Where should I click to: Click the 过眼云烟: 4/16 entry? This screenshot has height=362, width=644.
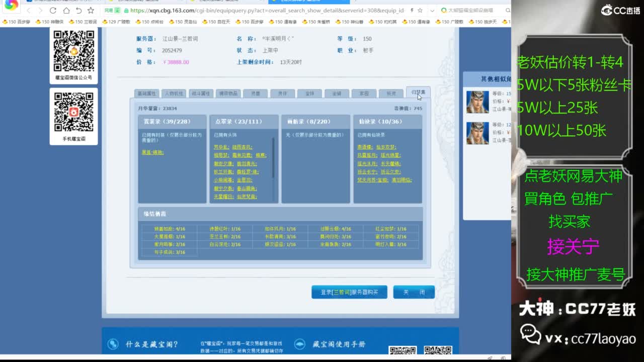(x=336, y=229)
